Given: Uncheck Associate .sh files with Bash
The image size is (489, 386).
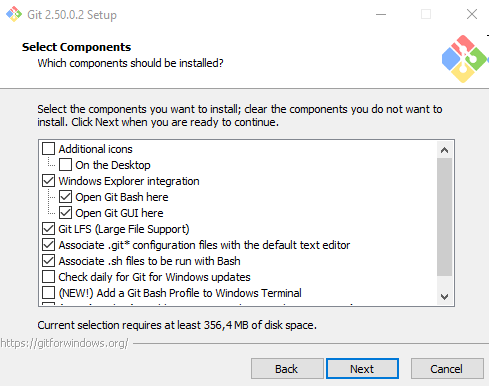Looking at the screenshot, I should point(49,261).
